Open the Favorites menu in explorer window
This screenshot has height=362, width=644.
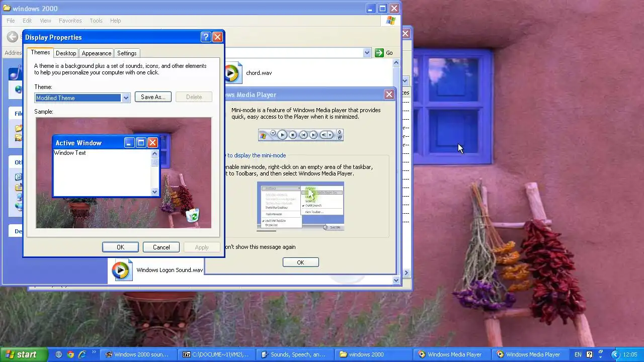[70, 21]
